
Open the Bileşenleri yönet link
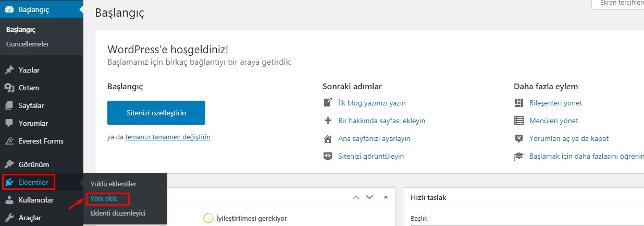555,103
